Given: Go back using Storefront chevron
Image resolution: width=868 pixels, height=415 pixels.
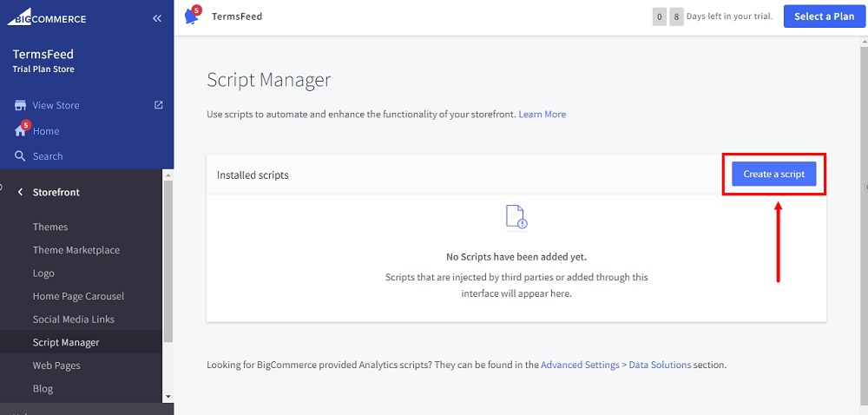Looking at the screenshot, I should click(x=21, y=192).
